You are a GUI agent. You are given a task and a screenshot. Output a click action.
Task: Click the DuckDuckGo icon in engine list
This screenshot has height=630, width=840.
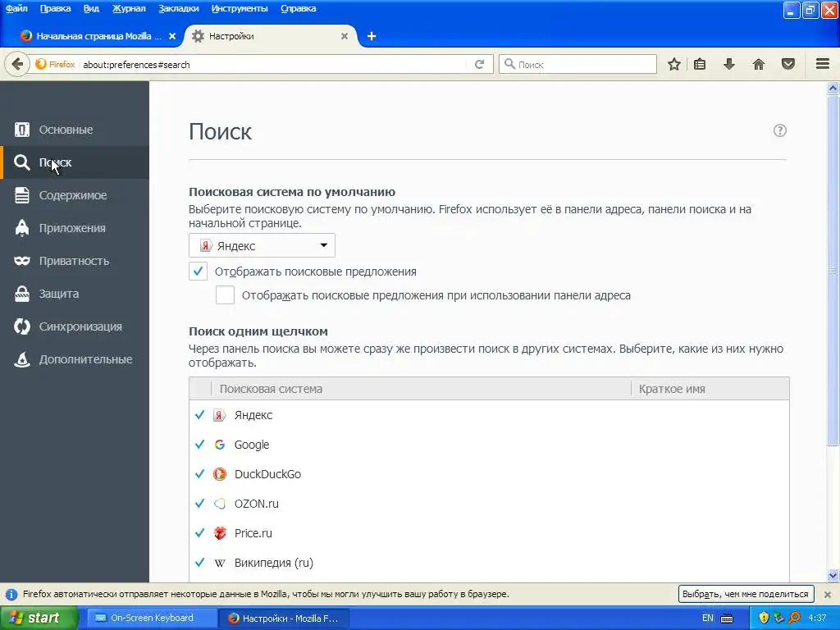point(220,474)
